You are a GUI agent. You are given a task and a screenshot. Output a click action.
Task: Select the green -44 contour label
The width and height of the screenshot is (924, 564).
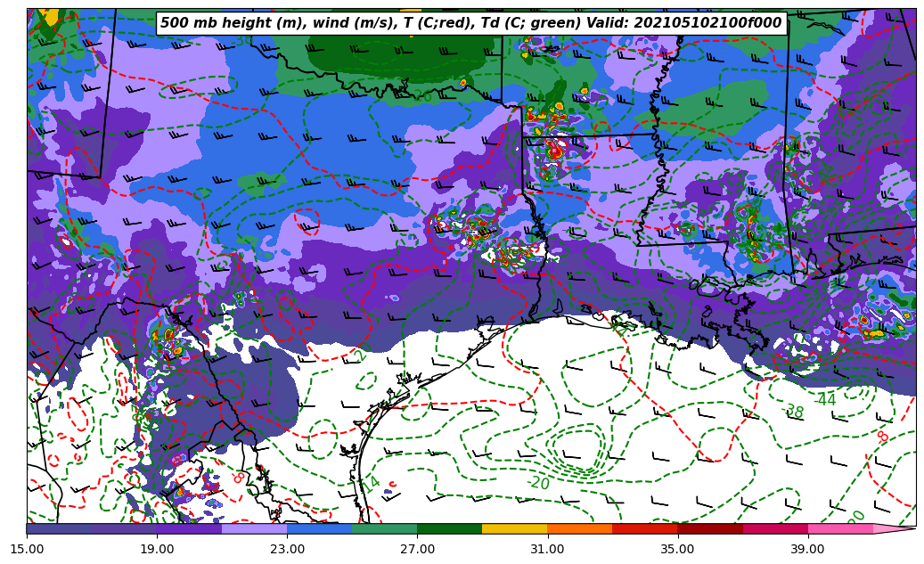(x=825, y=400)
